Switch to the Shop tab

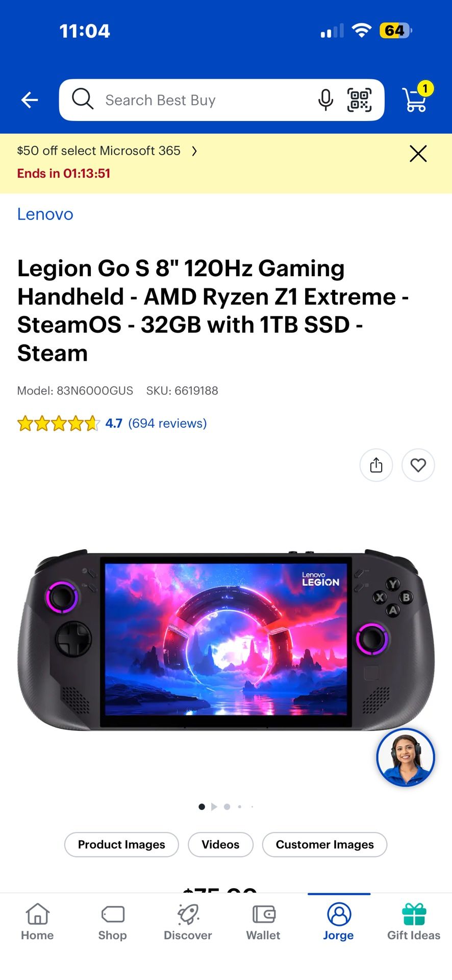(x=113, y=922)
